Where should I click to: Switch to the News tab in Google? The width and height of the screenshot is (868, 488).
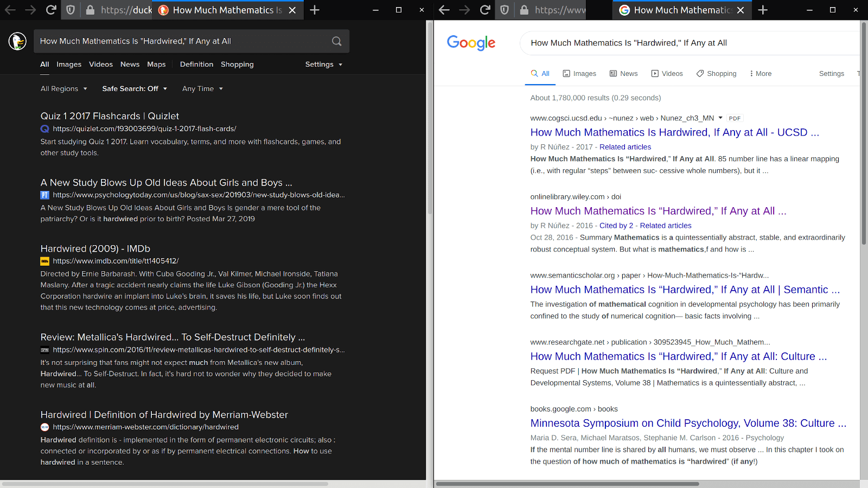623,74
